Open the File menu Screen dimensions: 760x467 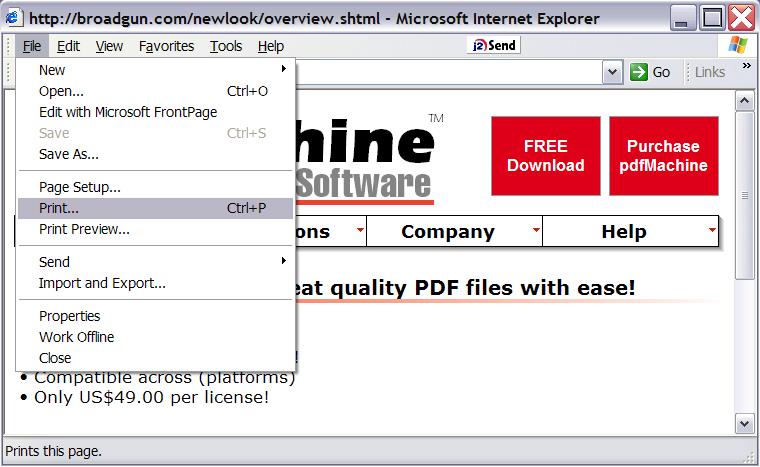pyautogui.click(x=32, y=46)
